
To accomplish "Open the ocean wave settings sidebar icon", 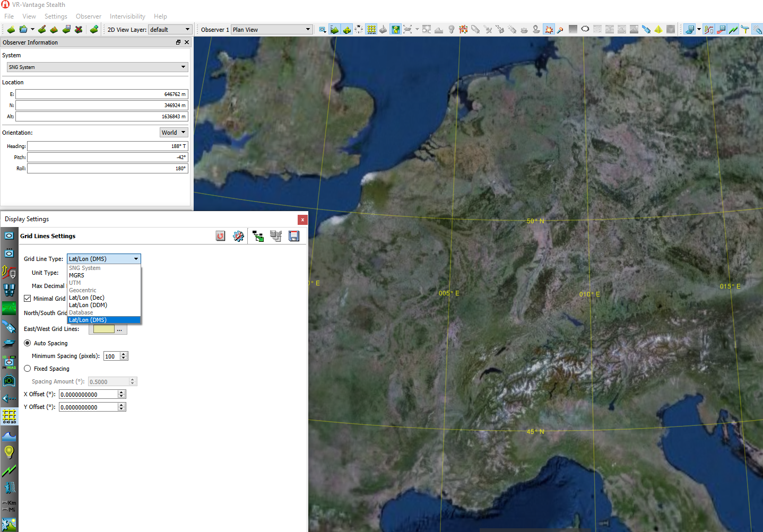I will coord(9,436).
